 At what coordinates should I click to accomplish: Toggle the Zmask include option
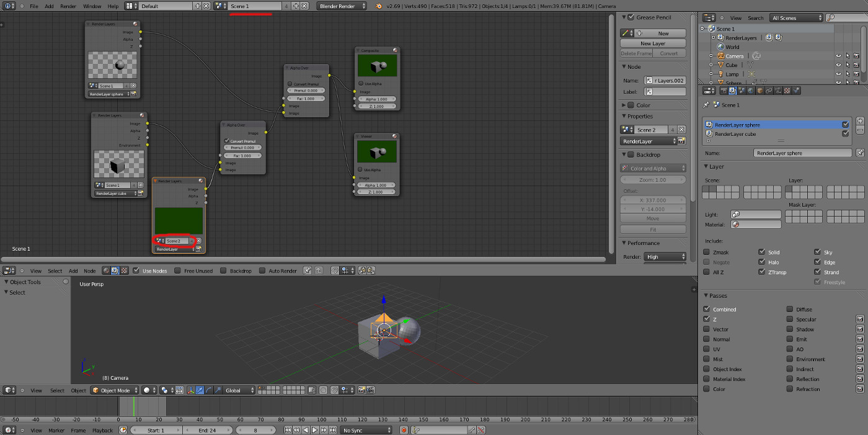[x=706, y=253]
